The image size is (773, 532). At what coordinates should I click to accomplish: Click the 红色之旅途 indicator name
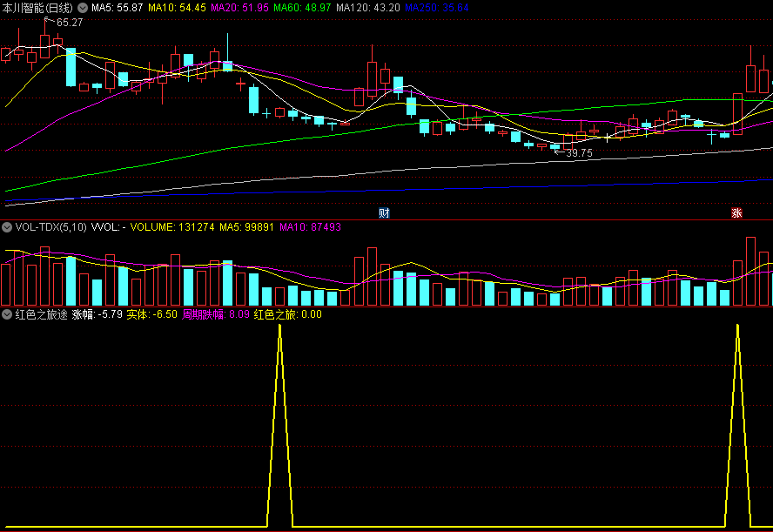point(42,314)
